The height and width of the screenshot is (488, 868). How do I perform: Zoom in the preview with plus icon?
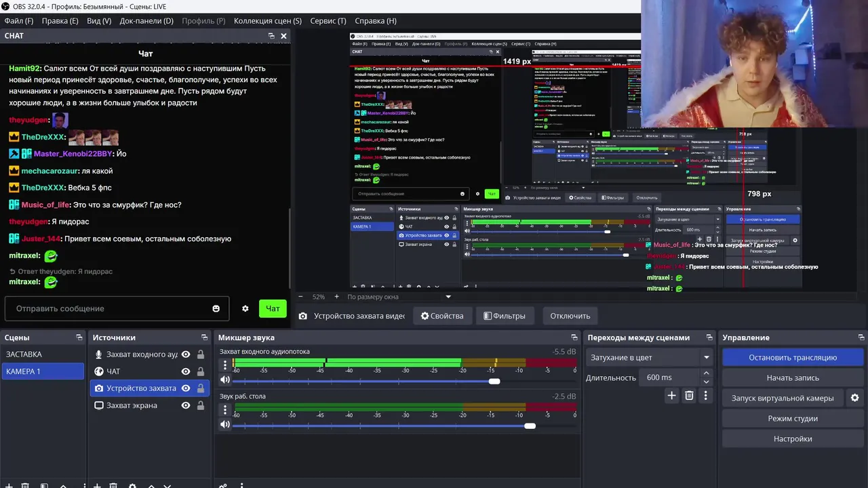336,297
